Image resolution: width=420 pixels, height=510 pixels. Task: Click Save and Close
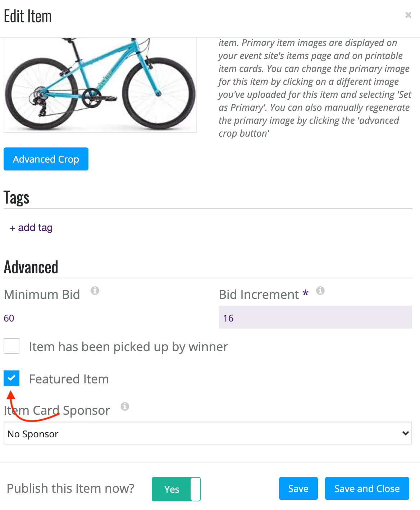(x=367, y=488)
